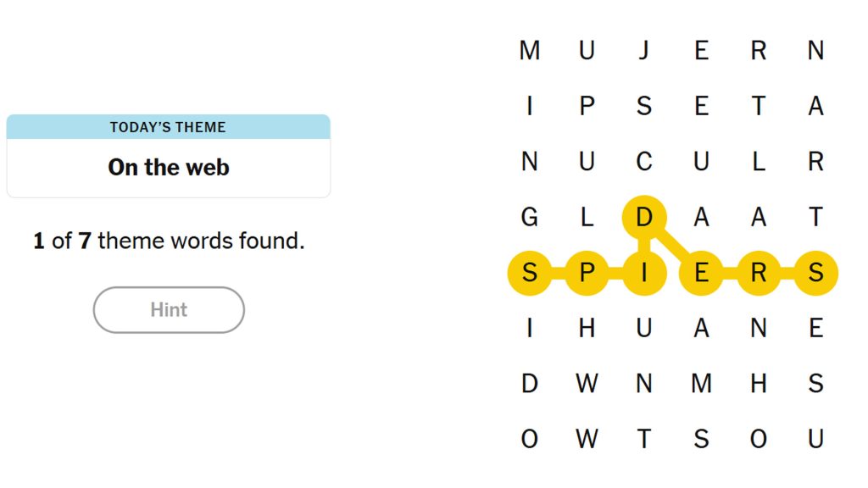Select the letter C in the third row

(x=644, y=161)
